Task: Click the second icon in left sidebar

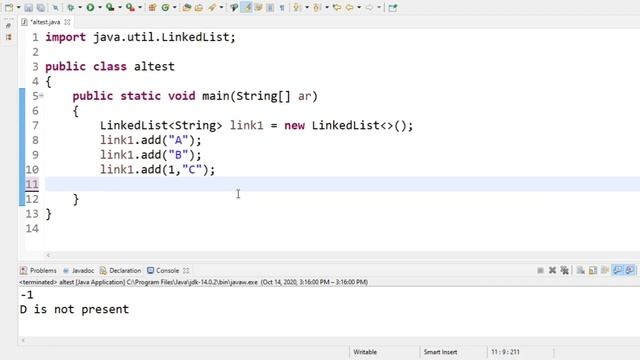Action: pyautogui.click(x=9, y=37)
